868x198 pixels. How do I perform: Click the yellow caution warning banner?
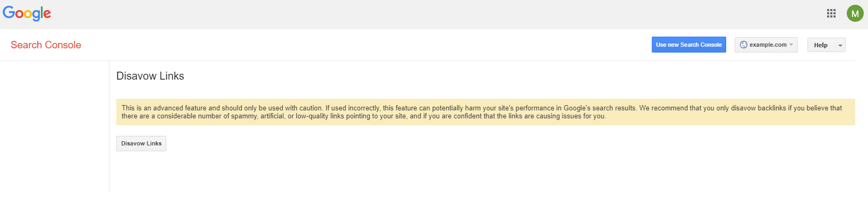point(486,112)
